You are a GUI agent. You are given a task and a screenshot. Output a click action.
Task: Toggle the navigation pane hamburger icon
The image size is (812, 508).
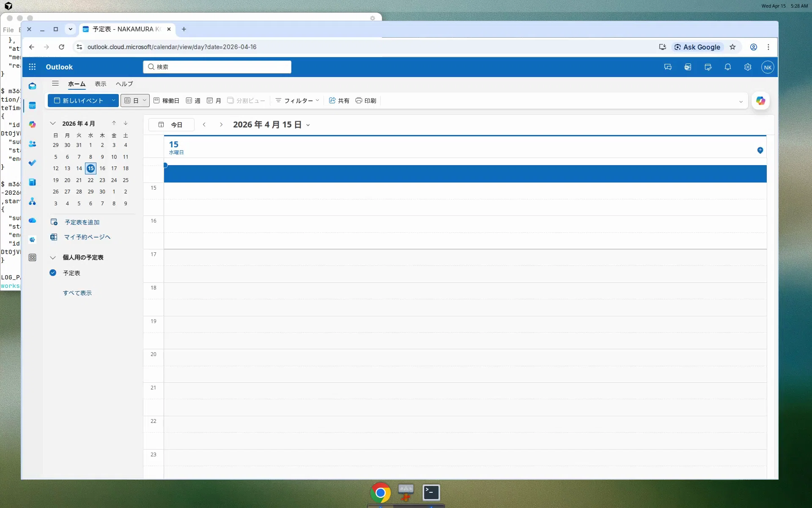55,83
